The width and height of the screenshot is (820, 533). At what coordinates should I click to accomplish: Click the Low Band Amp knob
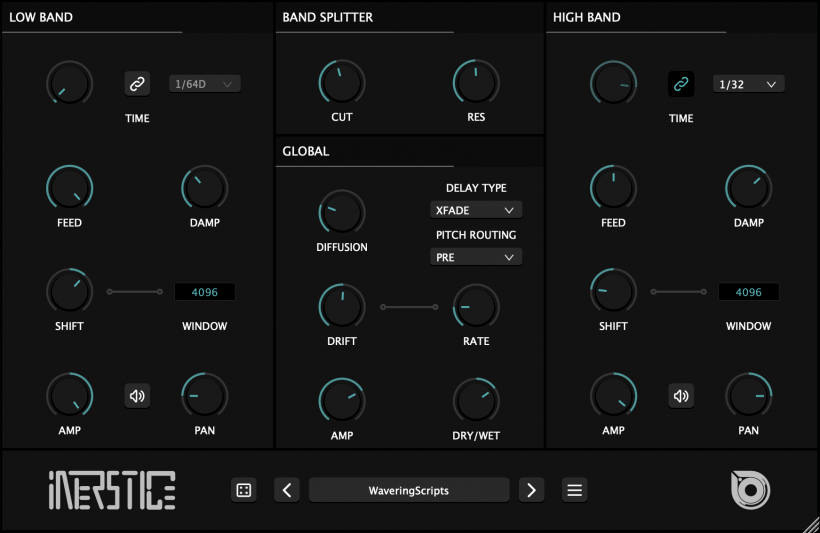coord(70,396)
